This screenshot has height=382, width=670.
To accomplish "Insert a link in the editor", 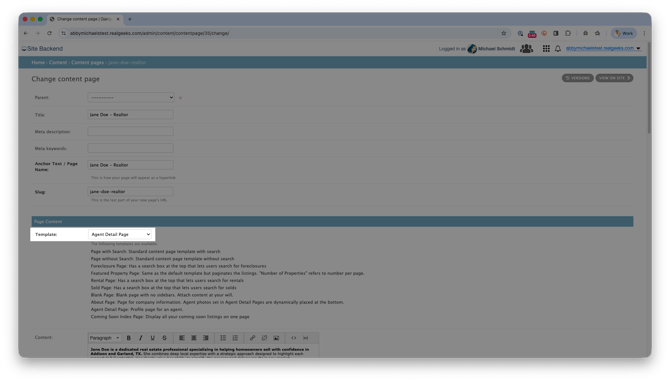I will [x=253, y=338].
